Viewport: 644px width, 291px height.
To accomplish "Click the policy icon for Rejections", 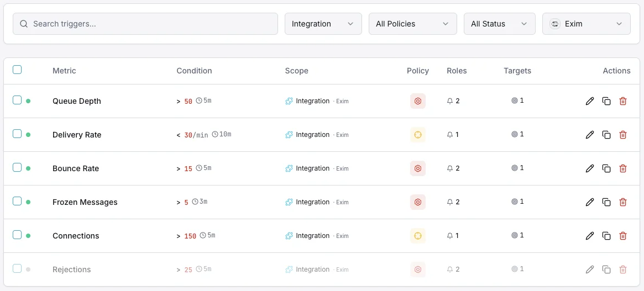I will (418, 269).
